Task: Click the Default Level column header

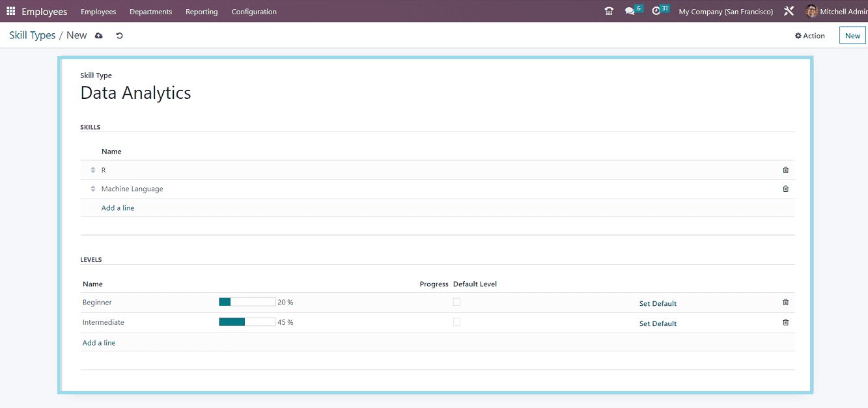Action: 475,284
